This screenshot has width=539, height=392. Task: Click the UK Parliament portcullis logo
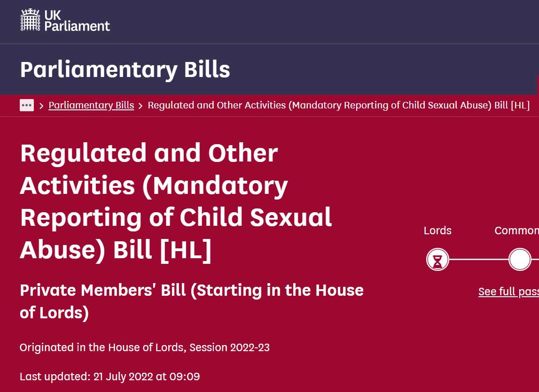31,20
